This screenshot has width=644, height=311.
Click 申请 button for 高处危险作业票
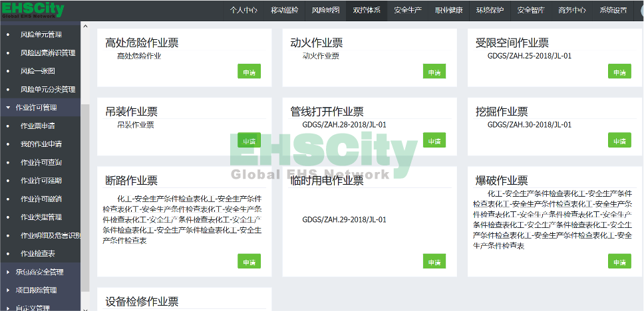(x=249, y=72)
